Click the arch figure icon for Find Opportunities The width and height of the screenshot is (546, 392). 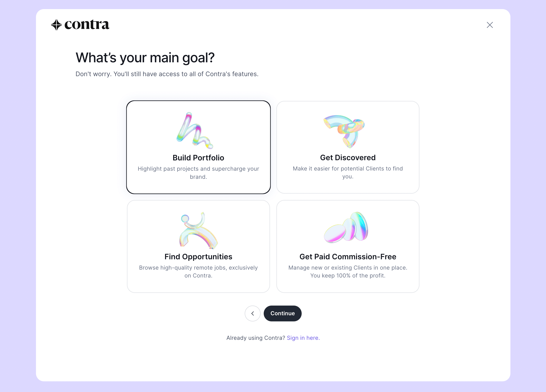(x=198, y=230)
